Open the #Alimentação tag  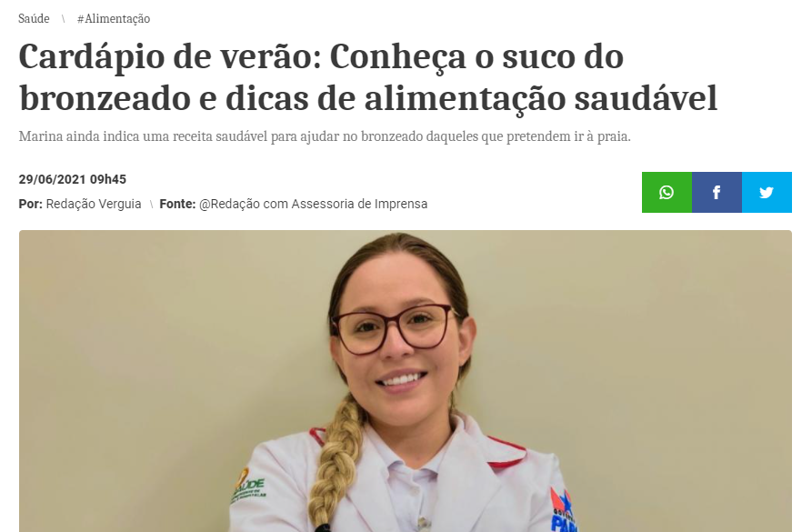tap(114, 19)
